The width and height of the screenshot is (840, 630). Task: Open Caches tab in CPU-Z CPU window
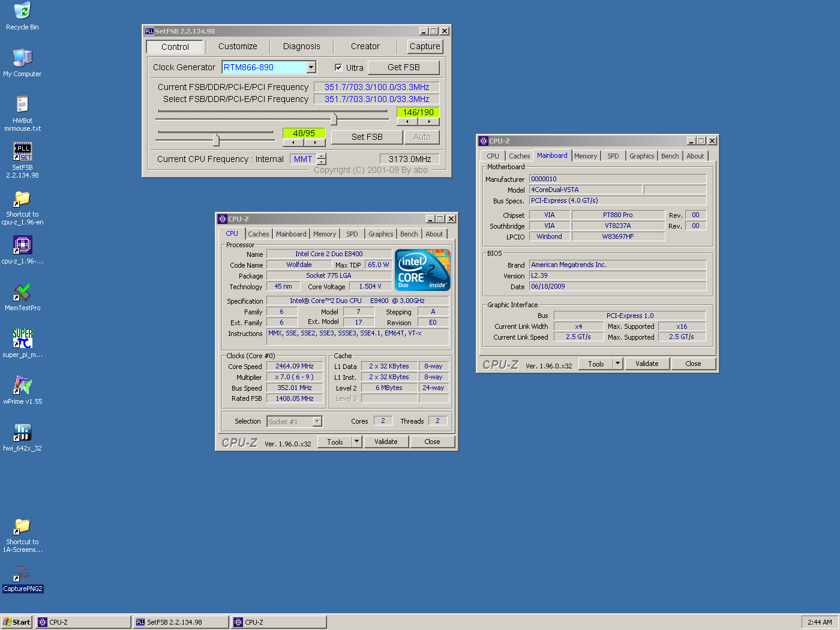259,234
